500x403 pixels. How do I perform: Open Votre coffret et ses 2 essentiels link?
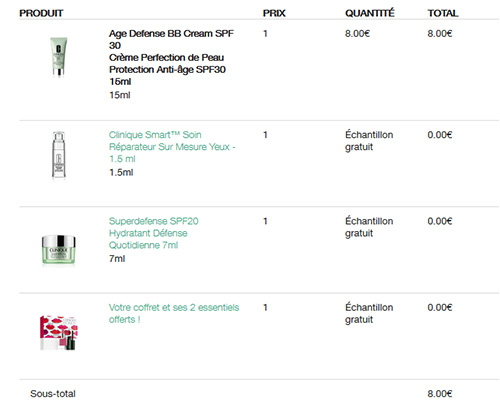tap(174, 313)
